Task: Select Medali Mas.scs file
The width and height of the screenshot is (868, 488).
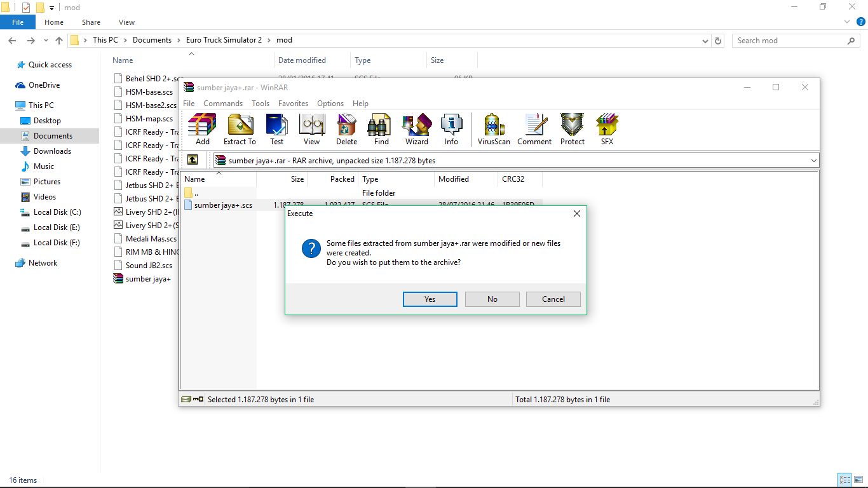Action: [x=145, y=239]
